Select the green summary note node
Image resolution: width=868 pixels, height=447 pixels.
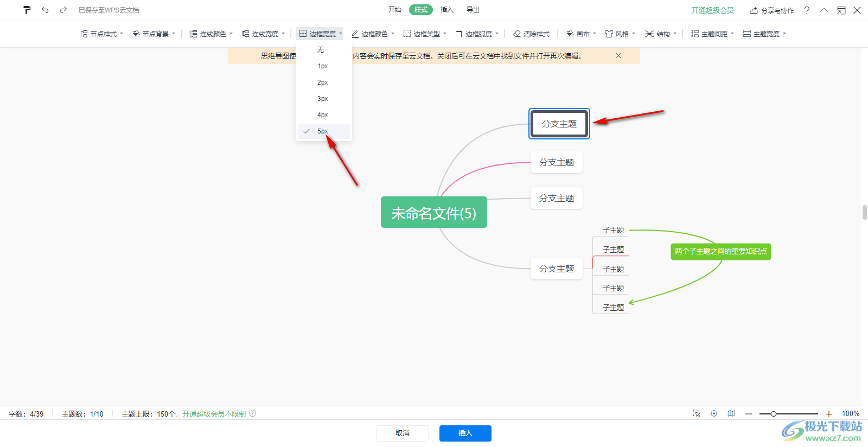pyautogui.click(x=720, y=252)
